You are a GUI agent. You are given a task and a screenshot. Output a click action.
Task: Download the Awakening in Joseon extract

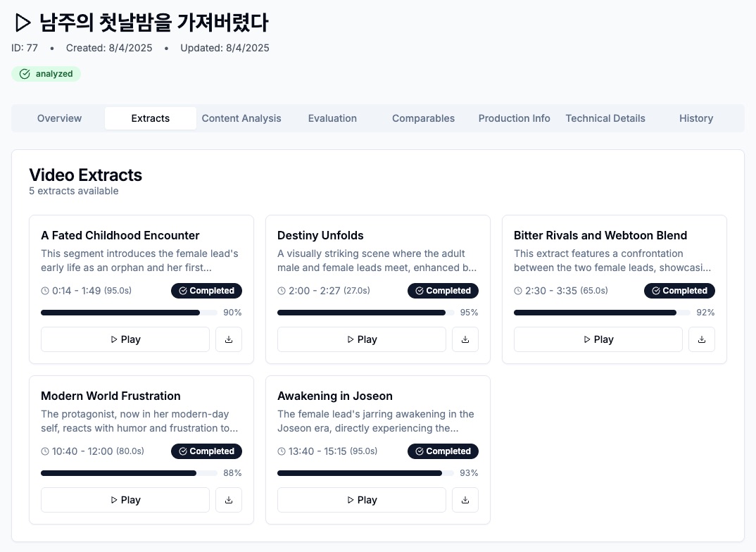pos(465,500)
